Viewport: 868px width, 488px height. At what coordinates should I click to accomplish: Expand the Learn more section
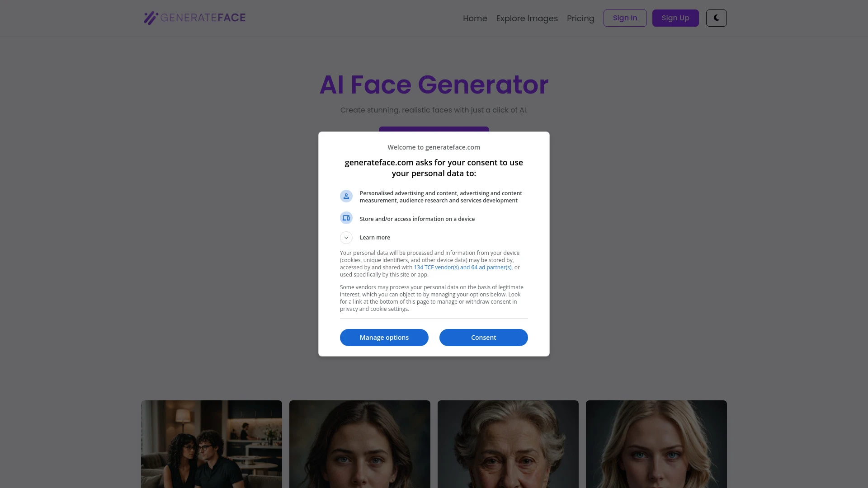coord(346,237)
